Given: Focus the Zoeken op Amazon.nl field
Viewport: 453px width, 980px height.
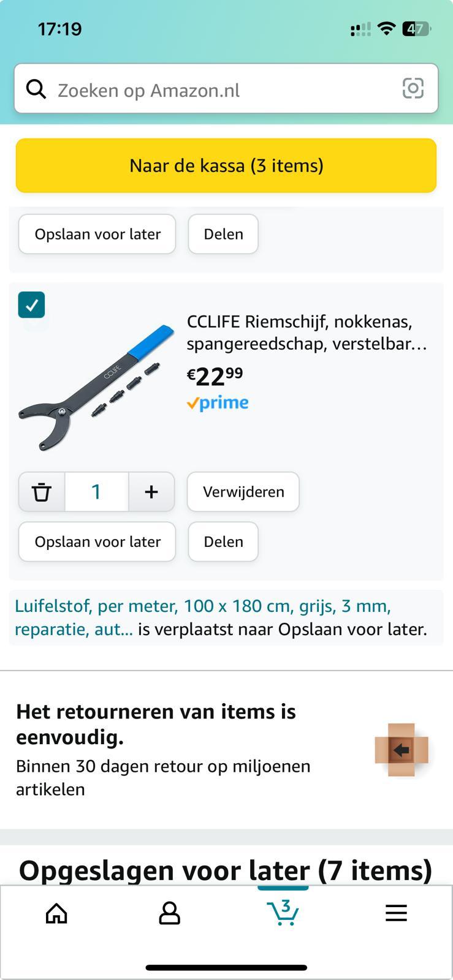Looking at the screenshot, I should coord(221,90).
